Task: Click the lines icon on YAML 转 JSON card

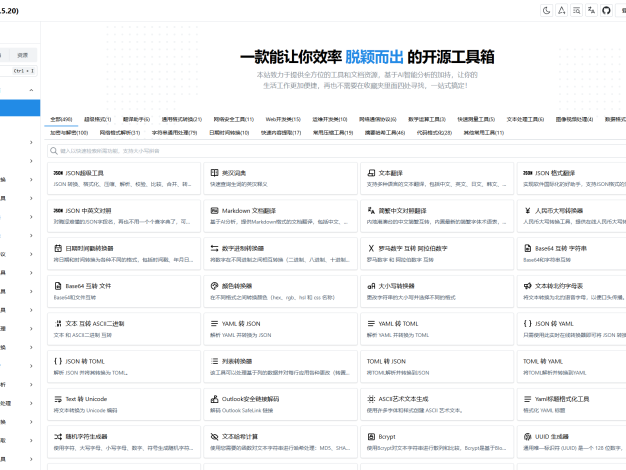Action: point(214,323)
